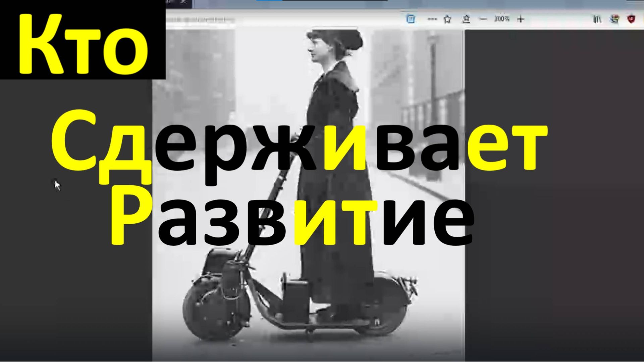Image resolution: width=644 pixels, height=362 pixels.
Task: Toggle the security extension protection shield
Action: click(631, 19)
